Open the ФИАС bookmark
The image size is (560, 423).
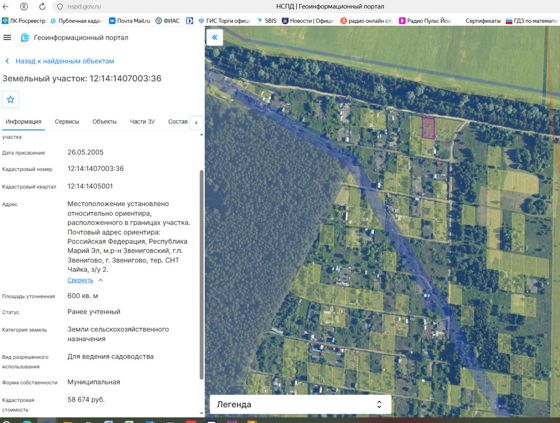168,21
